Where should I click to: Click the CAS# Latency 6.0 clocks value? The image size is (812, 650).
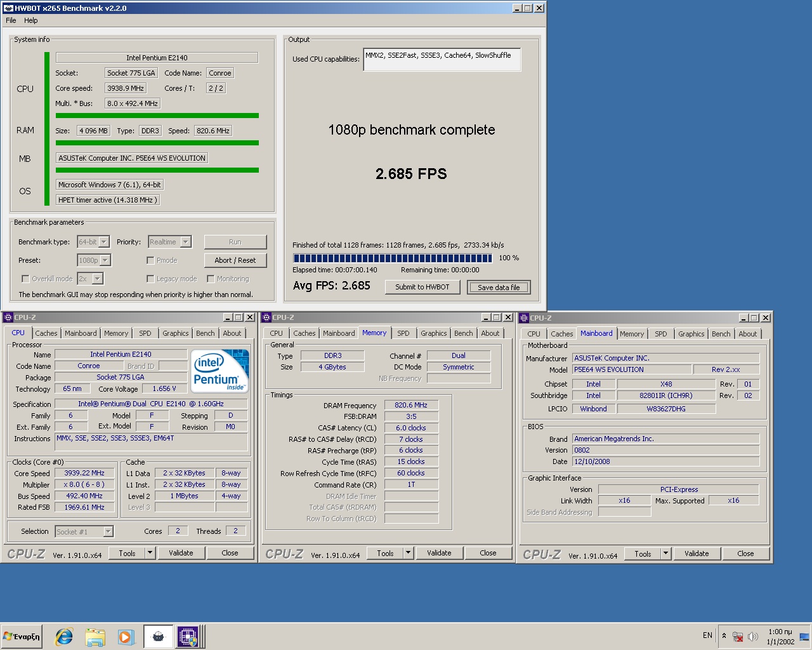pos(411,428)
